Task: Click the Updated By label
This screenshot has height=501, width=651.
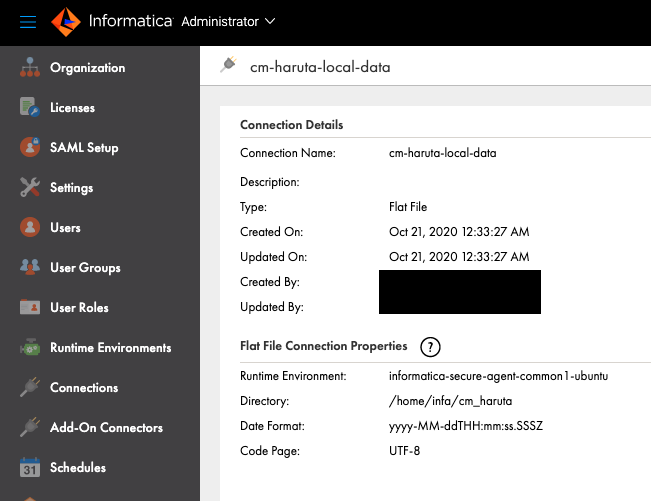Action: tap(272, 307)
